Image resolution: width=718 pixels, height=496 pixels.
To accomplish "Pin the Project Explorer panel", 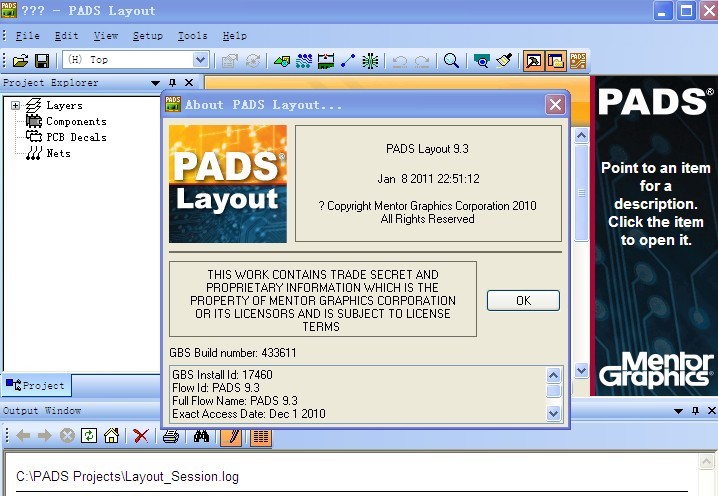I will [172, 83].
